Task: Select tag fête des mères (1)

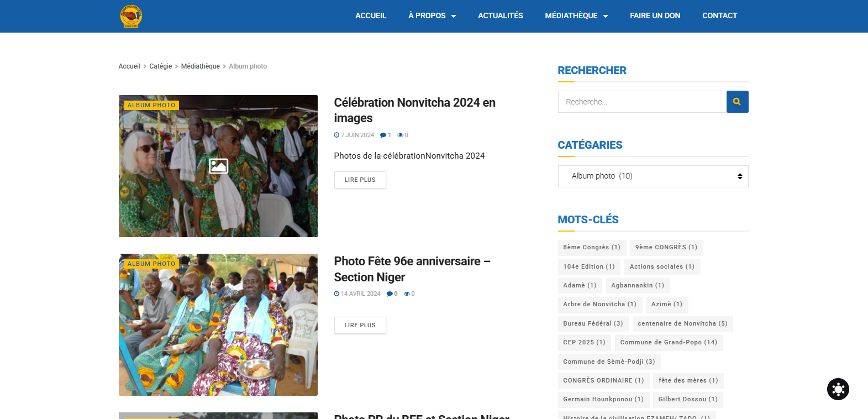Action: (688, 381)
